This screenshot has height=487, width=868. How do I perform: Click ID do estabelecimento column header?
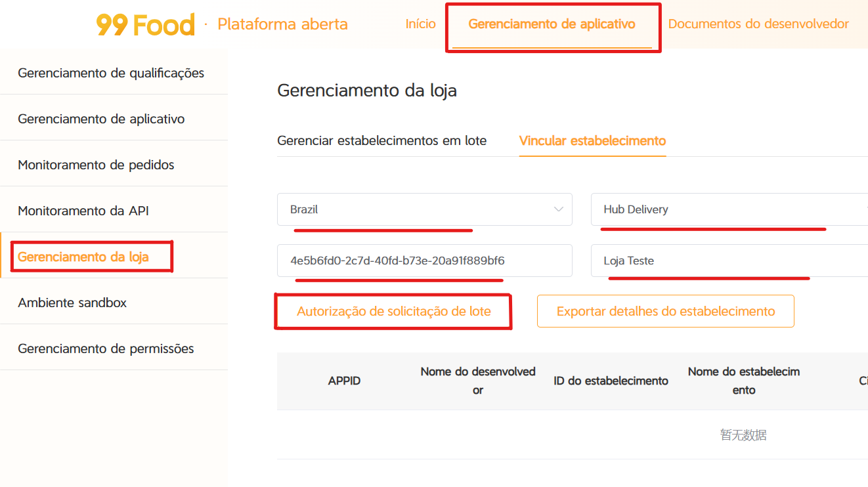point(611,381)
